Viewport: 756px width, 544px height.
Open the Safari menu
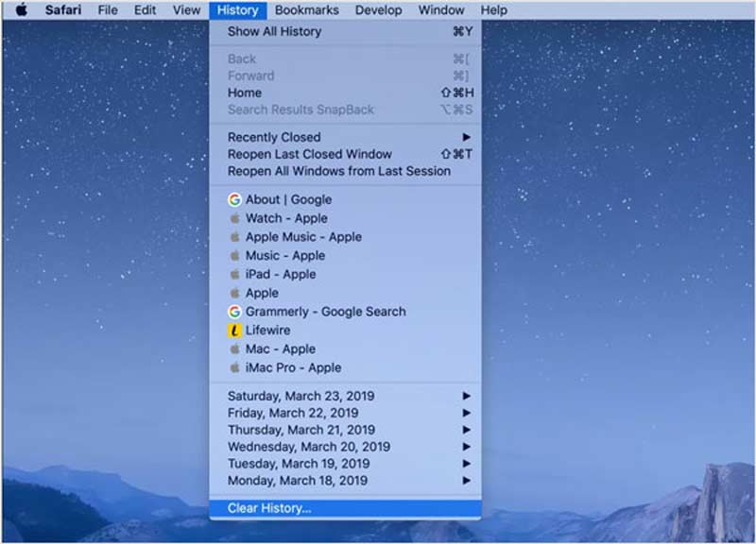pyautogui.click(x=63, y=10)
